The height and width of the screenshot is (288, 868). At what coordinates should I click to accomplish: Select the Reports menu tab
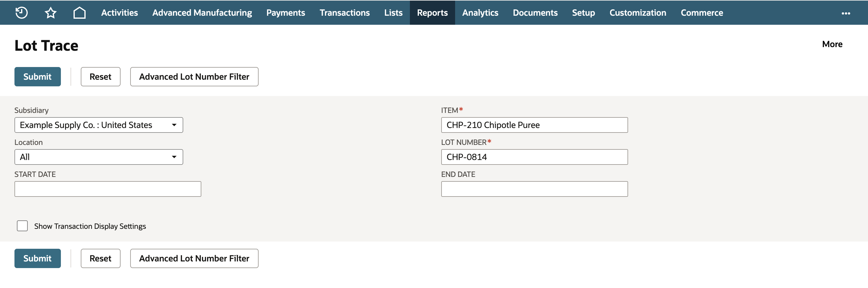432,13
